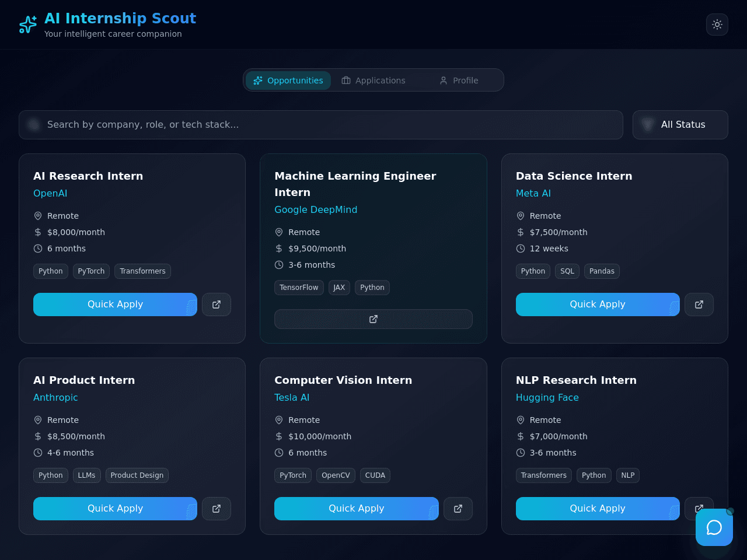Screen dimensions: 747x560
Task: Click the NLP Research Intern title
Action: pyautogui.click(x=576, y=380)
